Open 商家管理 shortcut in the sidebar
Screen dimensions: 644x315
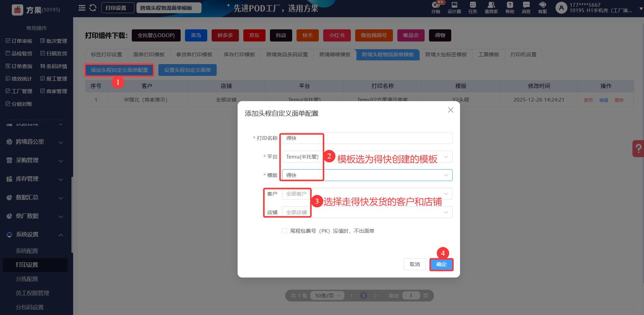click(x=54, y=91)
